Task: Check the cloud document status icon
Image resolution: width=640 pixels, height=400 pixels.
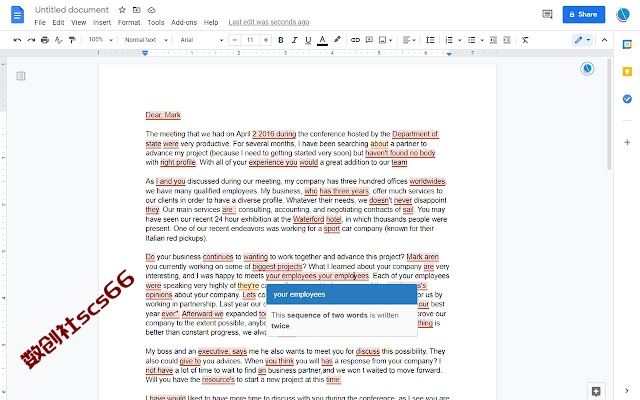Action: 151,10
